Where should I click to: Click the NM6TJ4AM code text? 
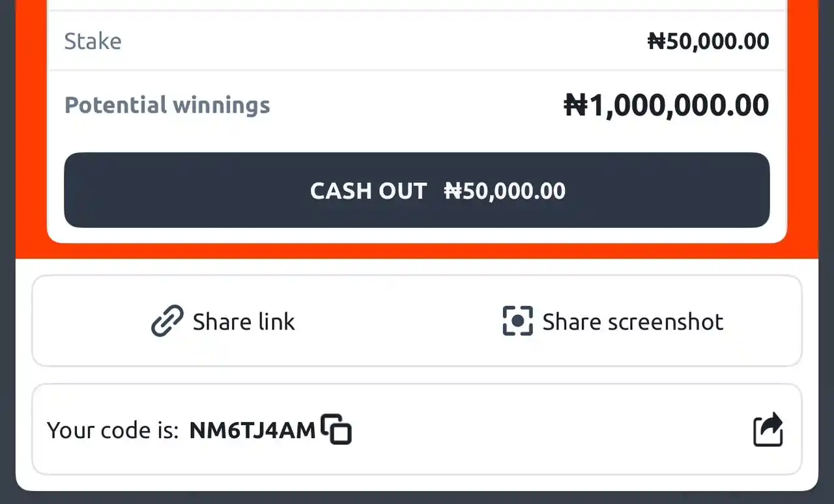pyautogui.click(x=252, y=430)
